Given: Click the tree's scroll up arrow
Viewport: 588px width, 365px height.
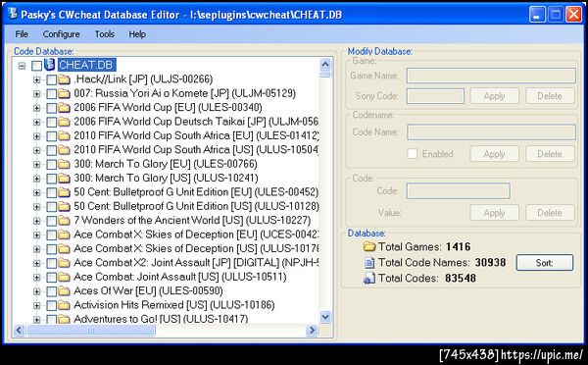Looking at the screenshot, I should point(325,64).
